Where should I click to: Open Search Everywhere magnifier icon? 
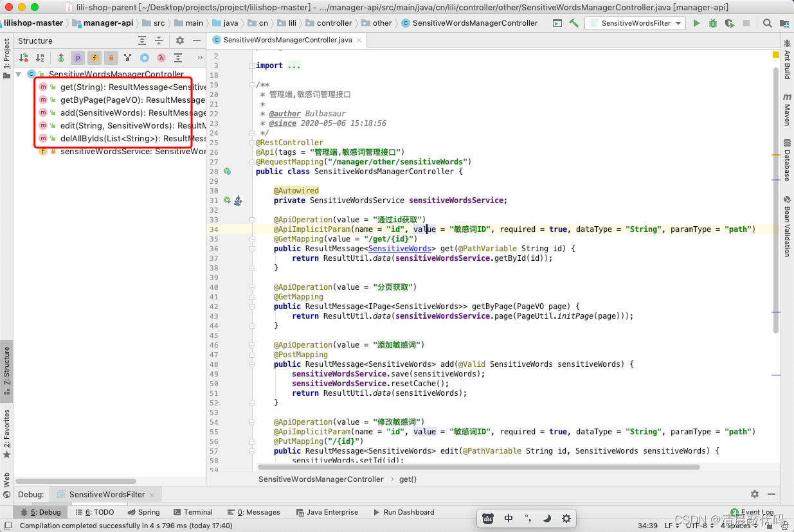[768, 23]
